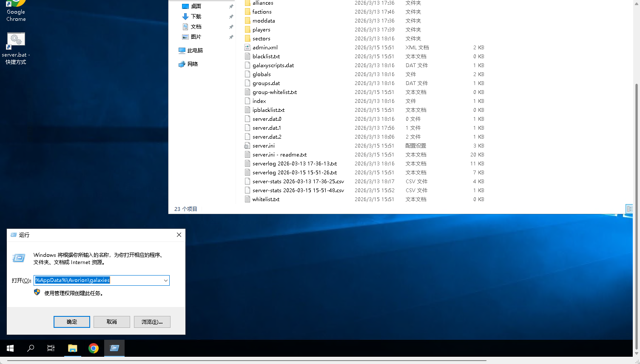This screenshot has height=364, width=640.
Task: Open File Explorer from the taskbar
Action: tap(72, 348)
